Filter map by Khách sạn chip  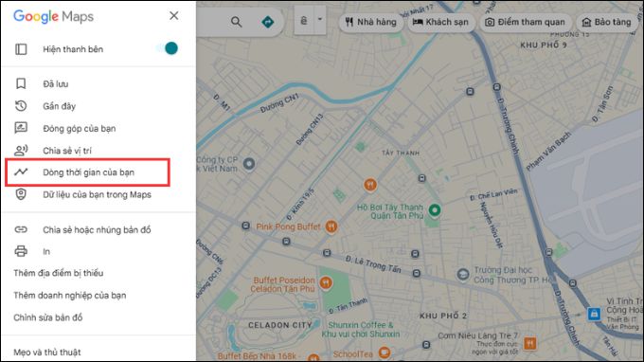pos(441,22)
